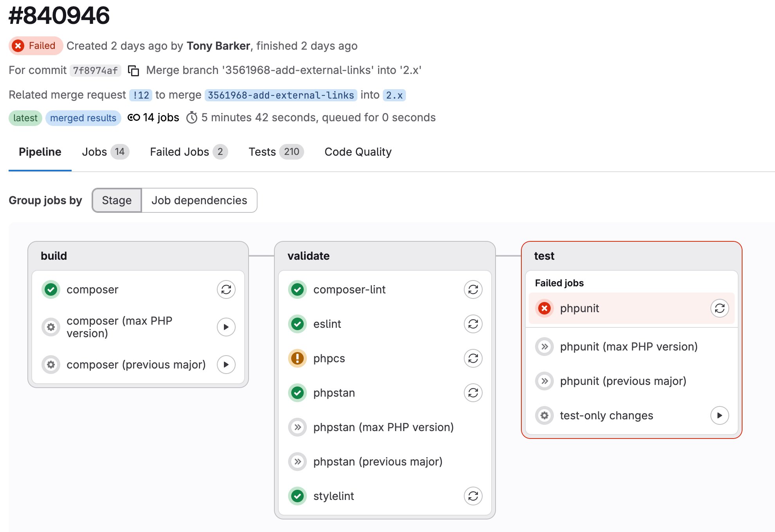Click the duration stopwatch icon

click(192, 117)
